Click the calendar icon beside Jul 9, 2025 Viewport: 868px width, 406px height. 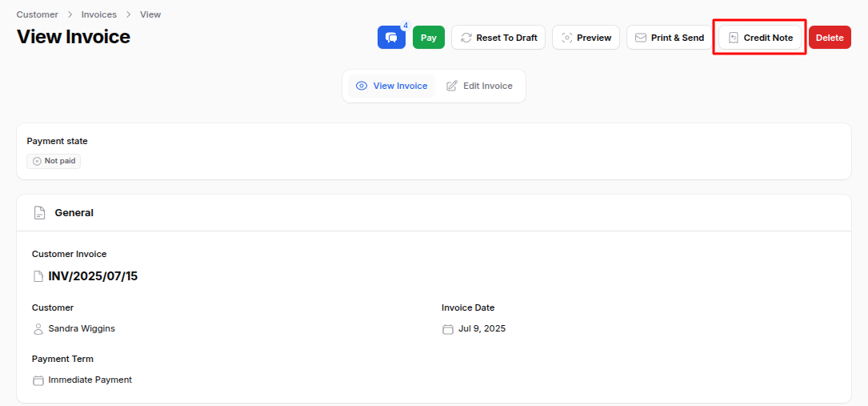pos(448,329)
